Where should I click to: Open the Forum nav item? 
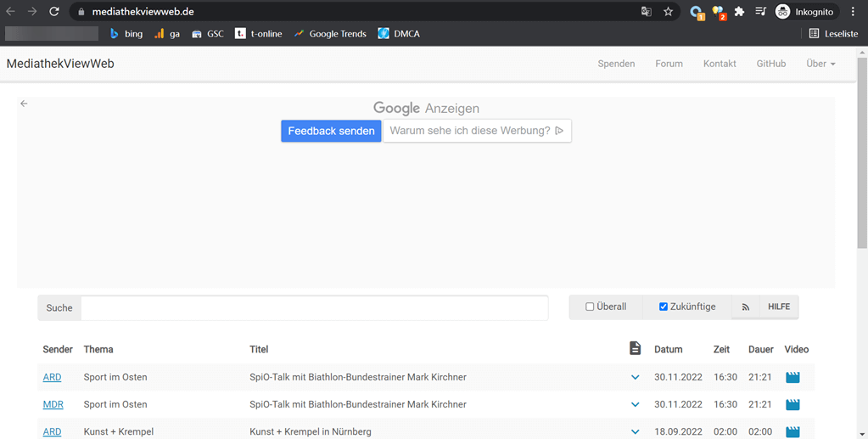(x=669, y=64)
